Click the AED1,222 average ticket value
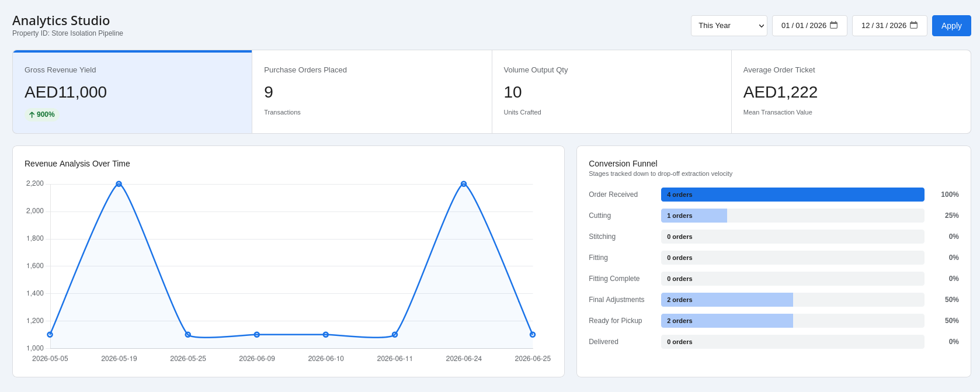980x392 pixels. [780, 92]
